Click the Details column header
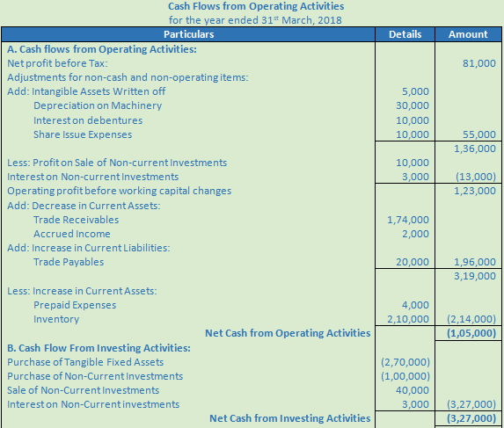The width and height of the screenshot is (504, 428). pos(405,34)
